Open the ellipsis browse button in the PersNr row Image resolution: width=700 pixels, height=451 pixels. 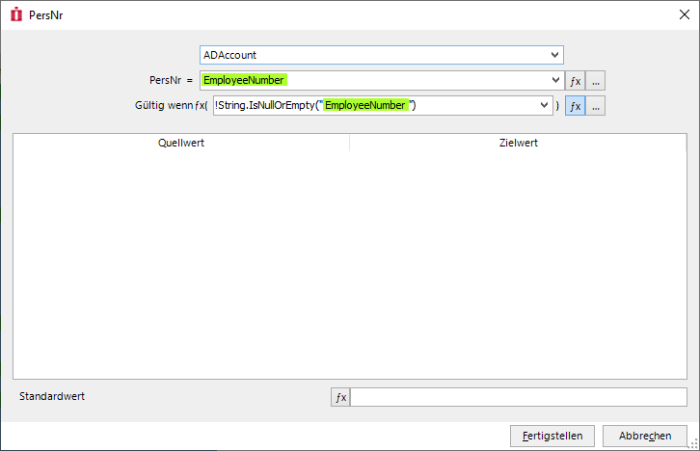coord(595,81)
